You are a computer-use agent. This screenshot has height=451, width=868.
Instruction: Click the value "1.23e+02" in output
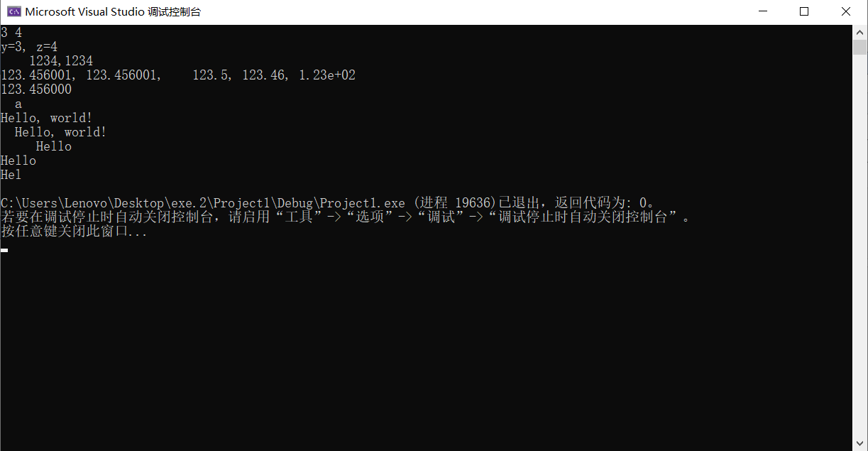point(327,75)
